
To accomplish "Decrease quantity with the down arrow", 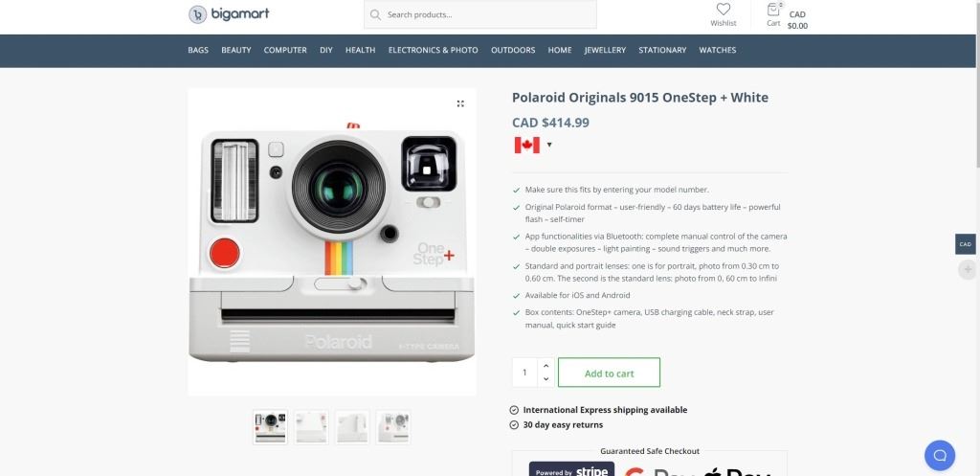I will 546,379.
